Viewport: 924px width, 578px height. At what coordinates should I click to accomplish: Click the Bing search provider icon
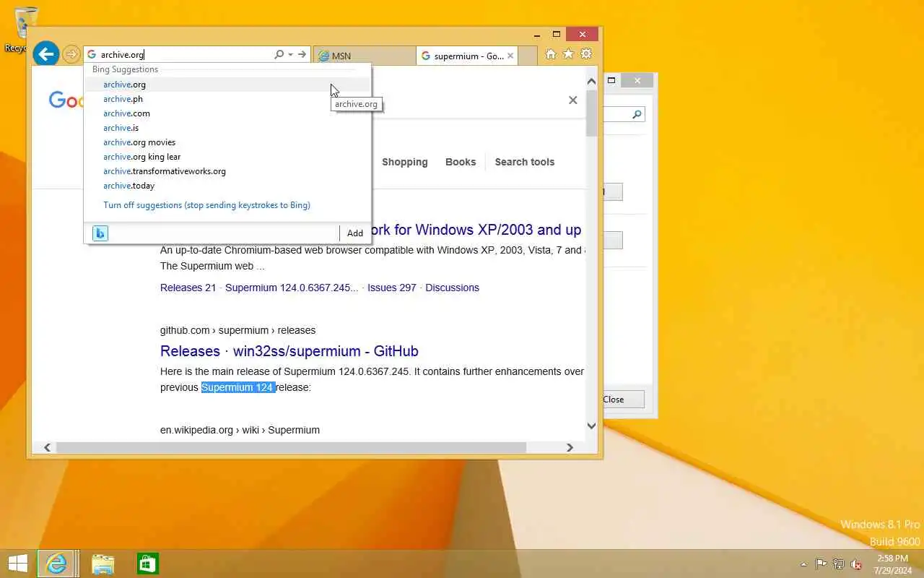[100, 233]
